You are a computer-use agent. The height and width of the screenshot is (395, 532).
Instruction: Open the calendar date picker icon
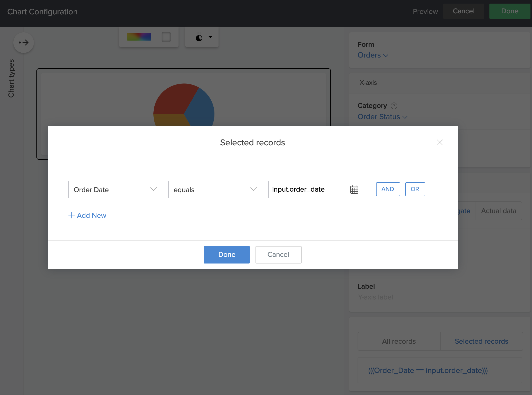point(354,190)
